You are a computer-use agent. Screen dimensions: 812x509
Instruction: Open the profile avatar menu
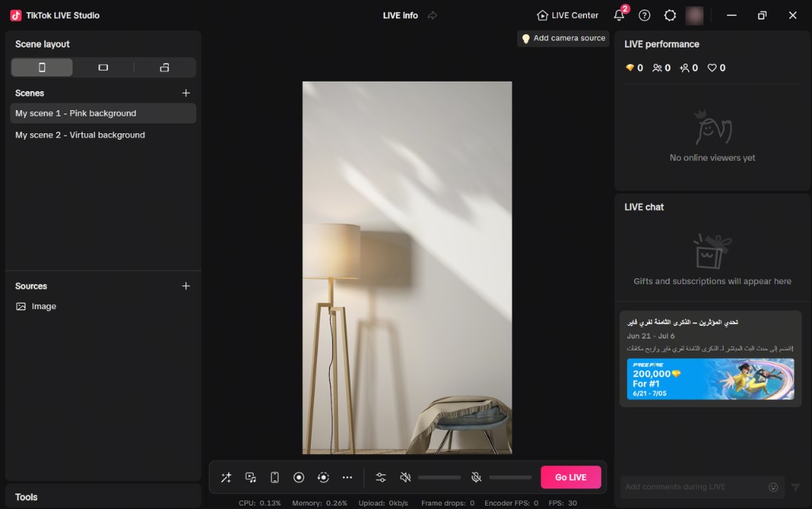(695, 15)
